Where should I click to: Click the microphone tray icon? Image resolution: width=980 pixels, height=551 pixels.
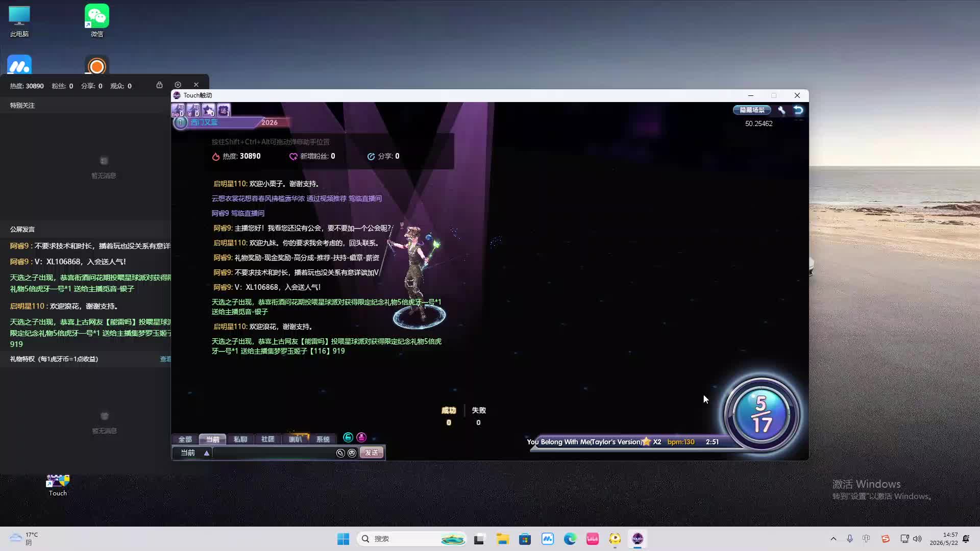[850, 539]
